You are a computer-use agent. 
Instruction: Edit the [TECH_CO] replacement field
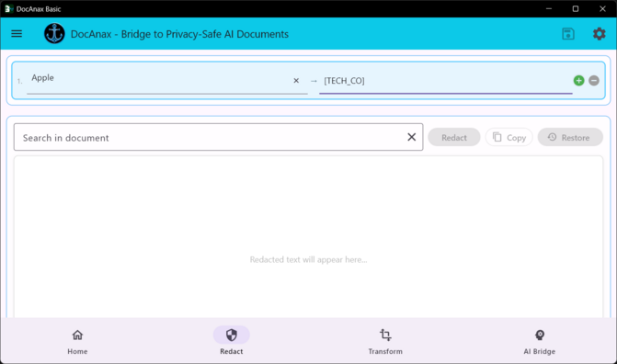click(x=445, y=81)
